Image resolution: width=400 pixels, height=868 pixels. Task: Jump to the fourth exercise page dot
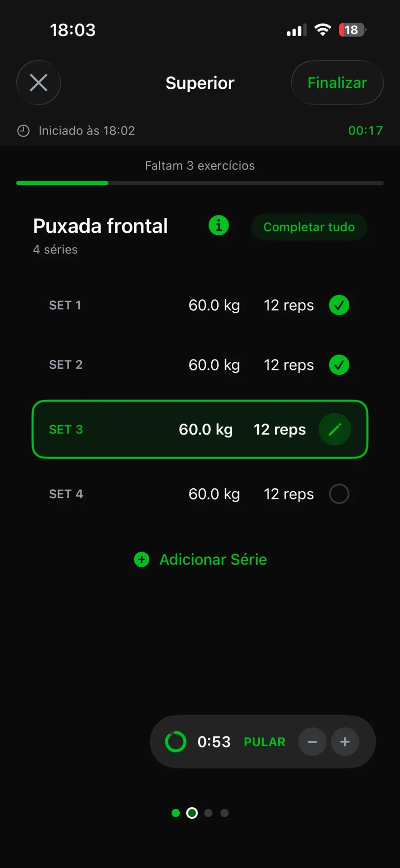(x=225, y=813)
